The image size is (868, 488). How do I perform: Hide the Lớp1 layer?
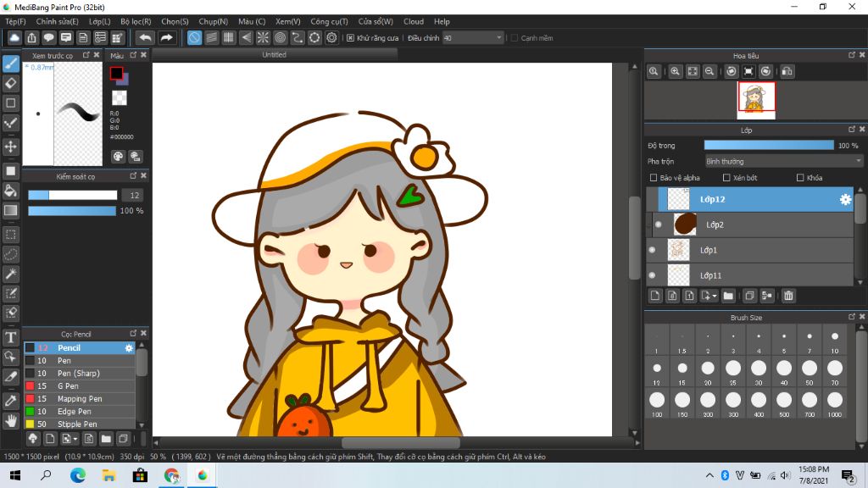tap(652, 250)
